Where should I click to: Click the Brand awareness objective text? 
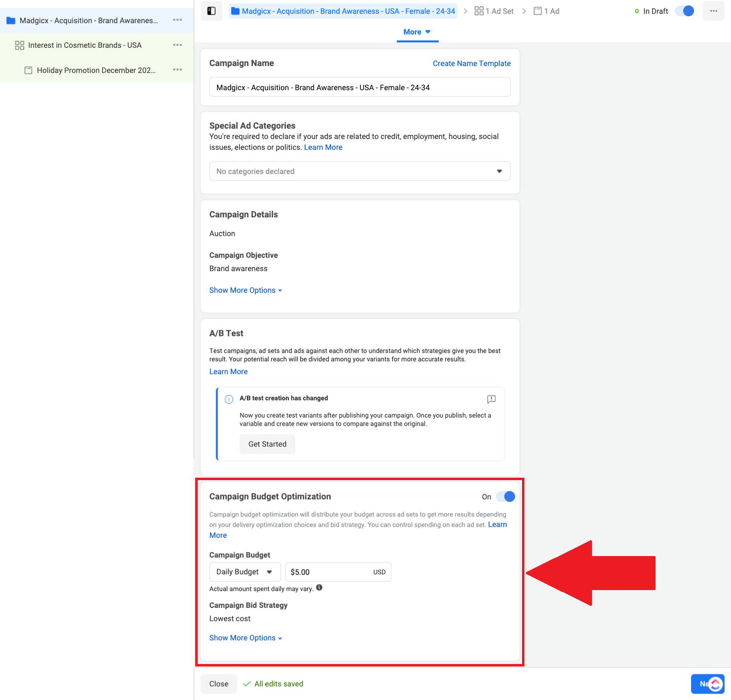pos(239,269)
